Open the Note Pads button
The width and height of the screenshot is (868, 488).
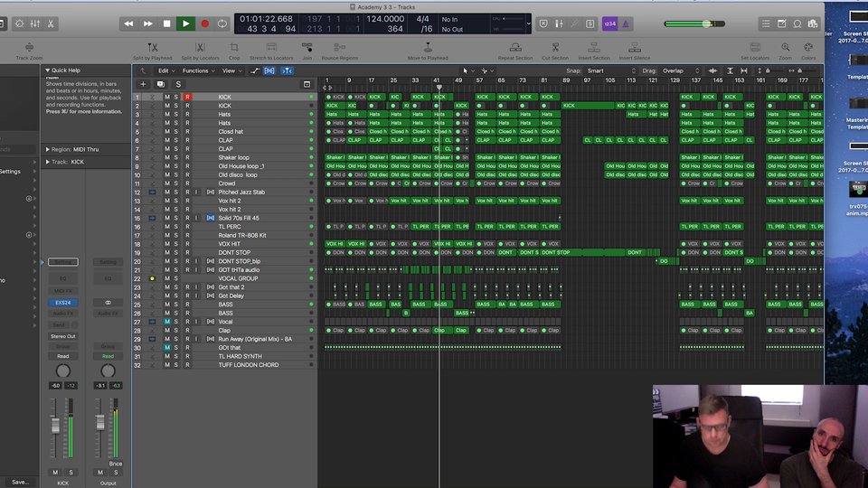click(781, 23)
